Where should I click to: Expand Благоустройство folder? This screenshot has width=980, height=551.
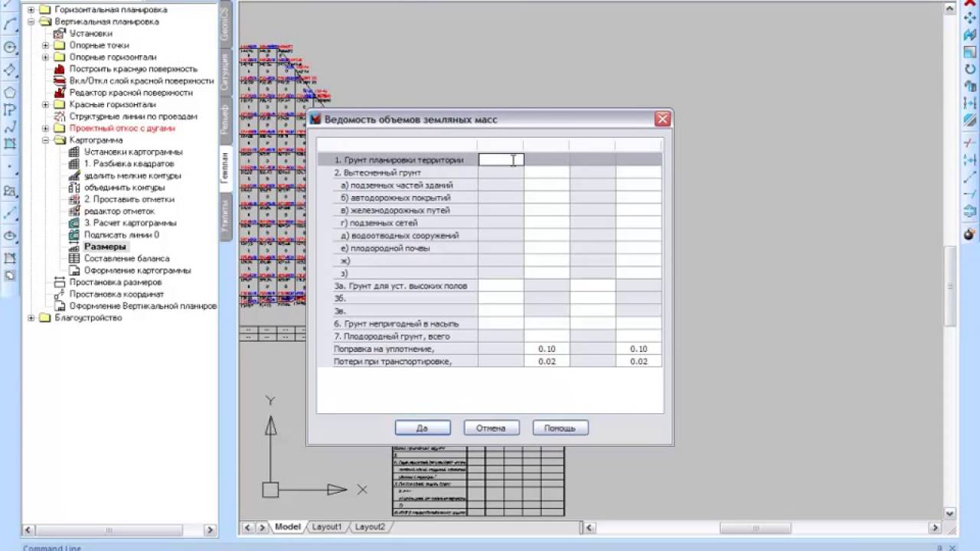31,318
